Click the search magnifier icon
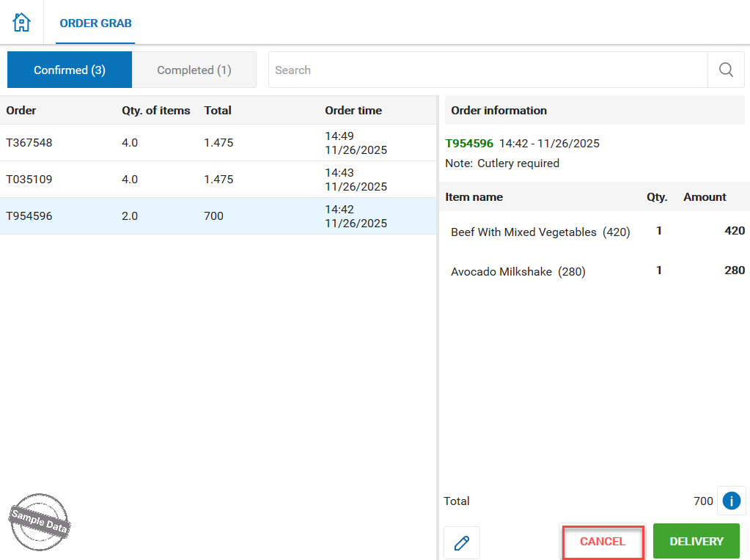This screenshot has width=750, height=560. click(x=726, y=70)
